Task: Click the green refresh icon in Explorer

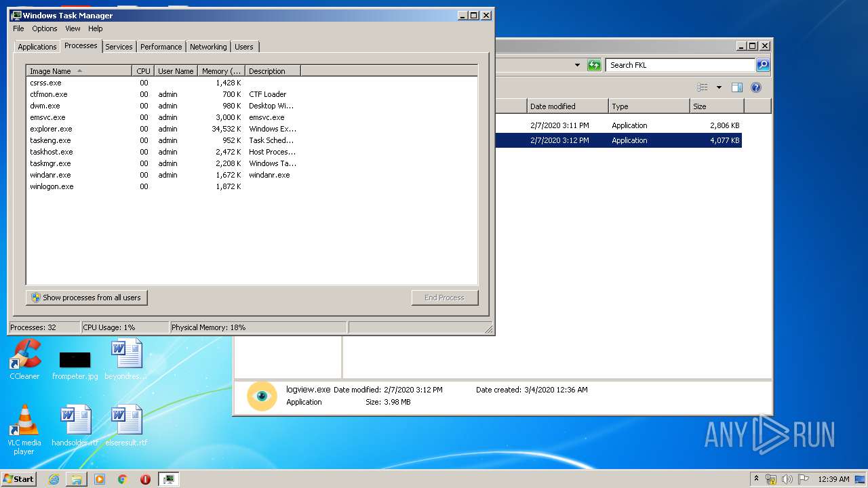Action: coord(594,65)
